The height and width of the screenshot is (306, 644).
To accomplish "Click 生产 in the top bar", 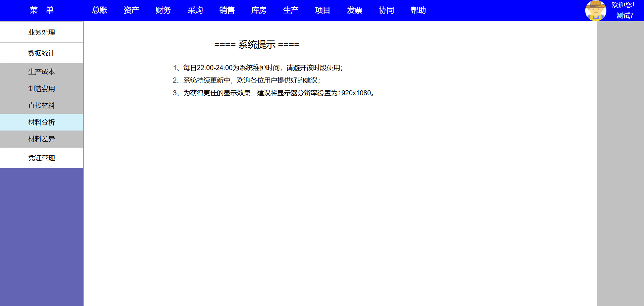I will (291, 10).
